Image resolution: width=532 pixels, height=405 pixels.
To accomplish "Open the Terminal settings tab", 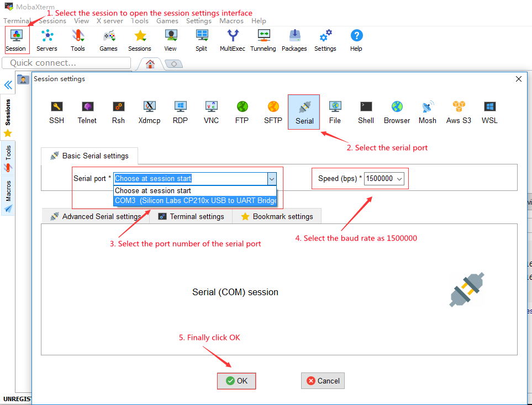I will tap(191, 216).
